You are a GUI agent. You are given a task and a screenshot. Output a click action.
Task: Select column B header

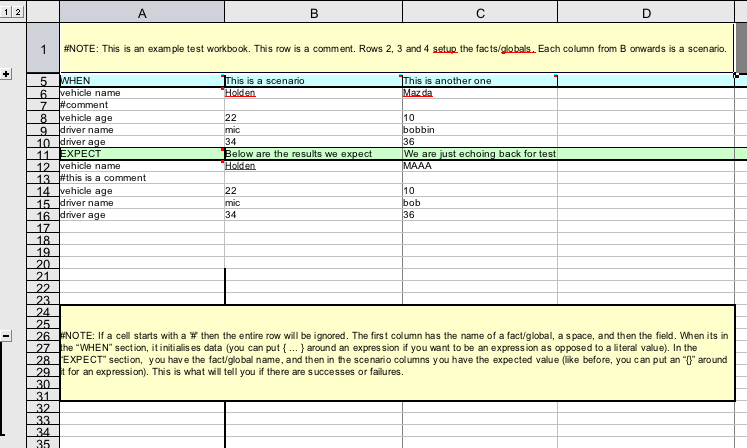click(x=313, y=13)
